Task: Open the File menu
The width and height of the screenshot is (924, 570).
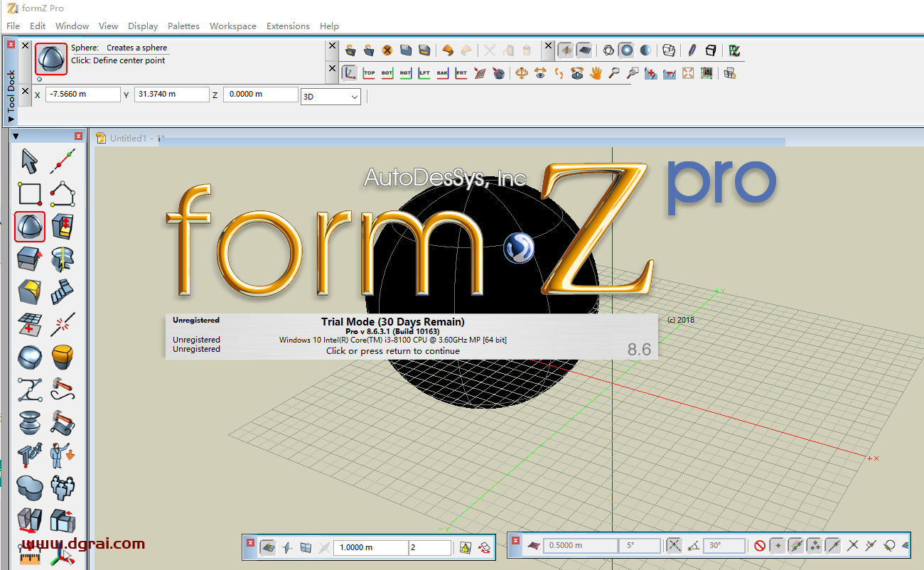Action: pos(13,26)
